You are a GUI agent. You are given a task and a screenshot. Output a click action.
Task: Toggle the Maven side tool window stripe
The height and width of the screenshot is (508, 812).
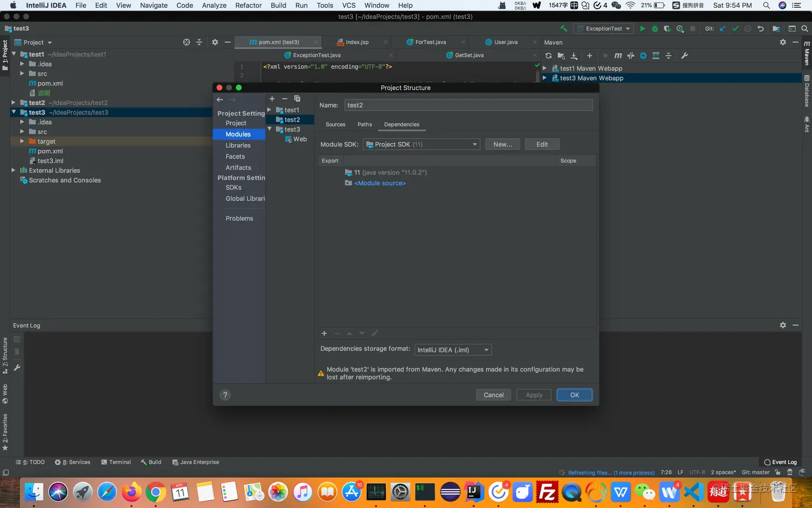pyautogui.click(x=807, y=53)
